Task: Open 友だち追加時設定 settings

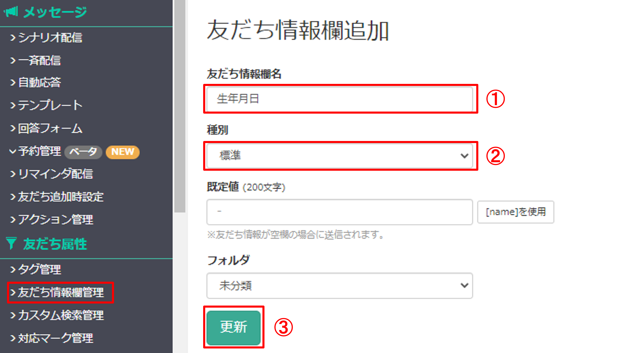Action: click(x=60, y=197)
